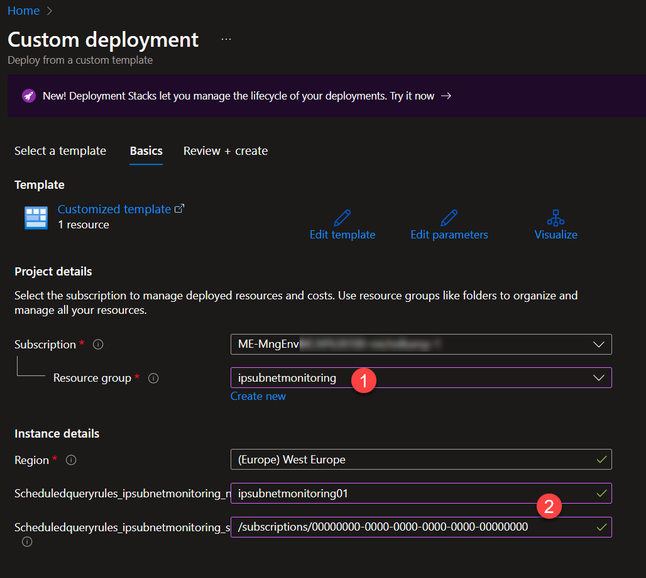Click Visualize label
Image resolution: width=646 pixels, height=578 pixels.
(556, 235)
